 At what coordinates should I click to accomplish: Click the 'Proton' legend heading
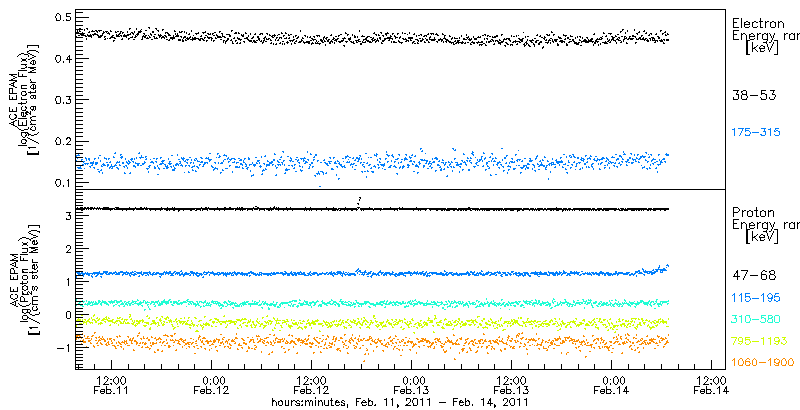click(x=753, y=212)
